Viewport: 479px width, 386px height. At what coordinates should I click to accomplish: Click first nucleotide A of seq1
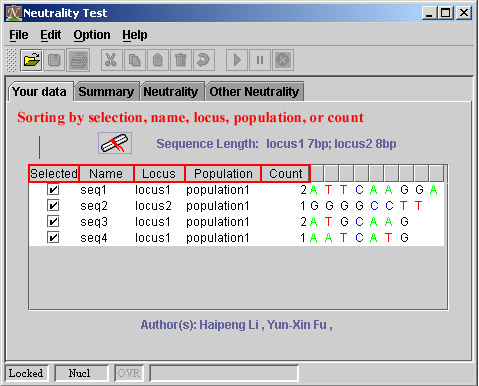[x=314, y=190]
